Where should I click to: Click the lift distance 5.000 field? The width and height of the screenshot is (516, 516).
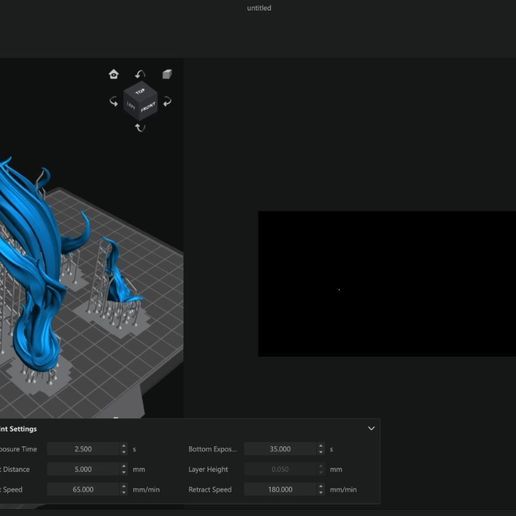tap(83, 469)
